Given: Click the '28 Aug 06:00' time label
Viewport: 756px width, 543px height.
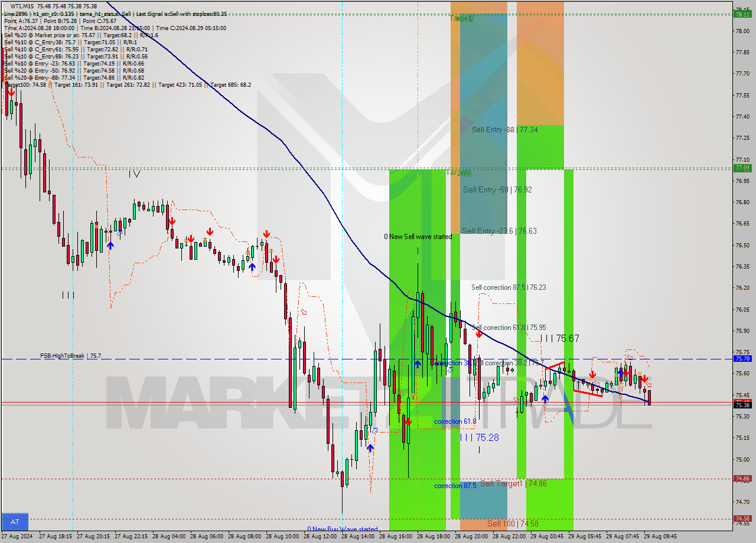Looking at the screenshot, I should (x=206, y=537).
